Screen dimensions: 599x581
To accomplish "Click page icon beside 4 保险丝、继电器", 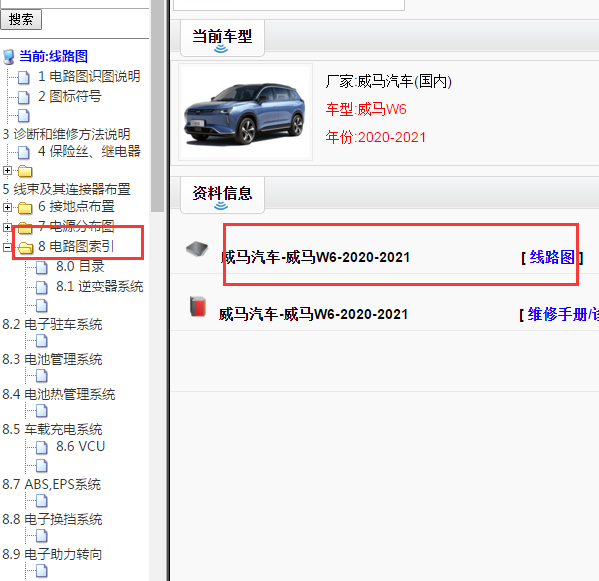I will pyautogui.click(x=24, y=152).
